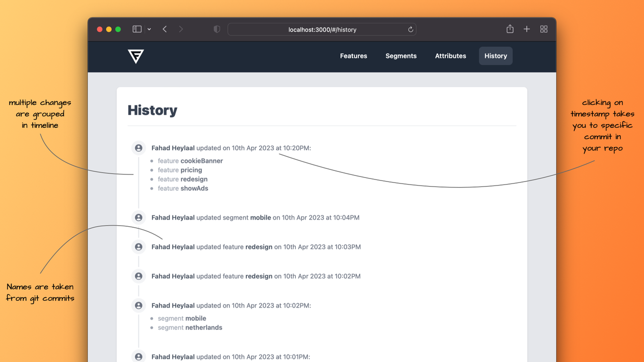
Task: Click the Featurevisor logo in navbar
Action: [x=136, y=56]
